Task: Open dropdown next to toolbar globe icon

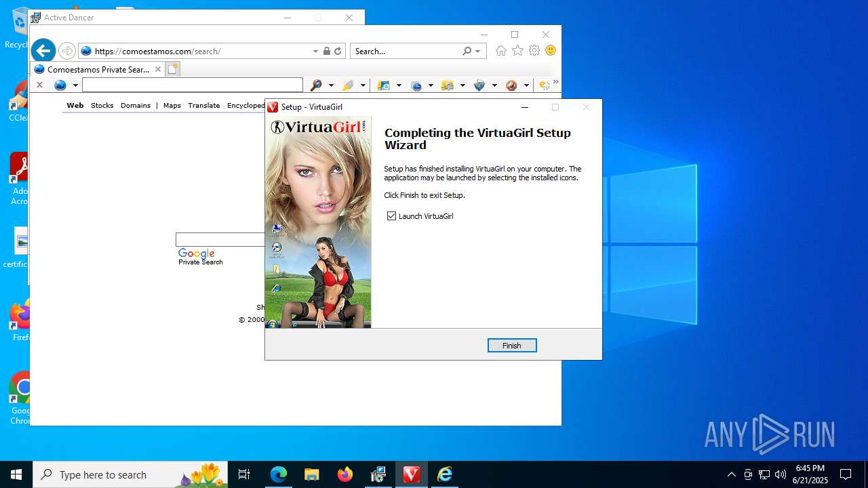Action: [x=75, y=85]
